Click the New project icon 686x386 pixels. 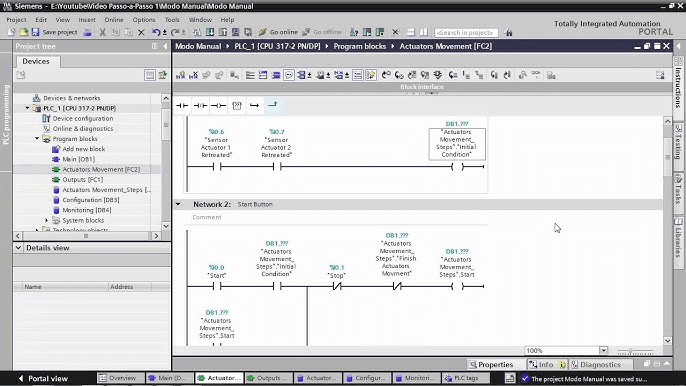click(11, 32)
